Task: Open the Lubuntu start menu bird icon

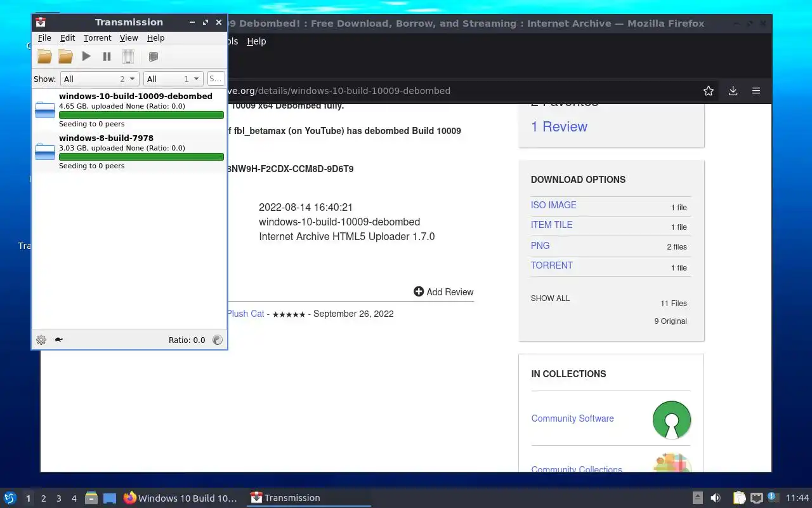Action: pos(10,498)
